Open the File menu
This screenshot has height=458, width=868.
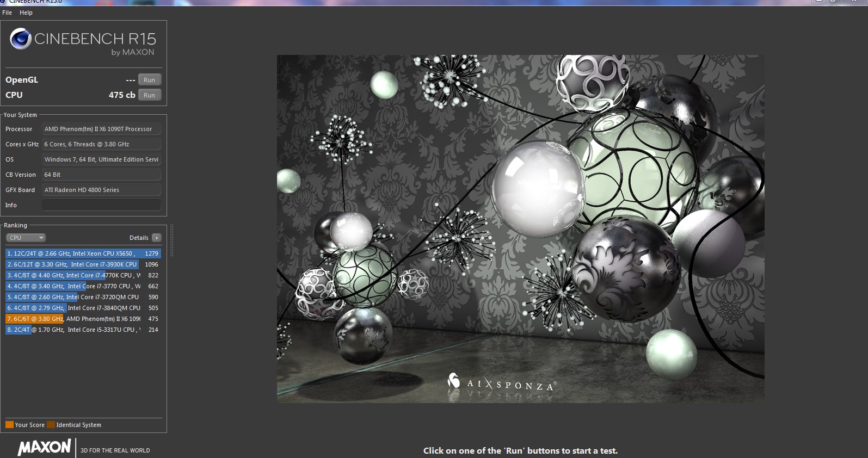click(7, 13)
